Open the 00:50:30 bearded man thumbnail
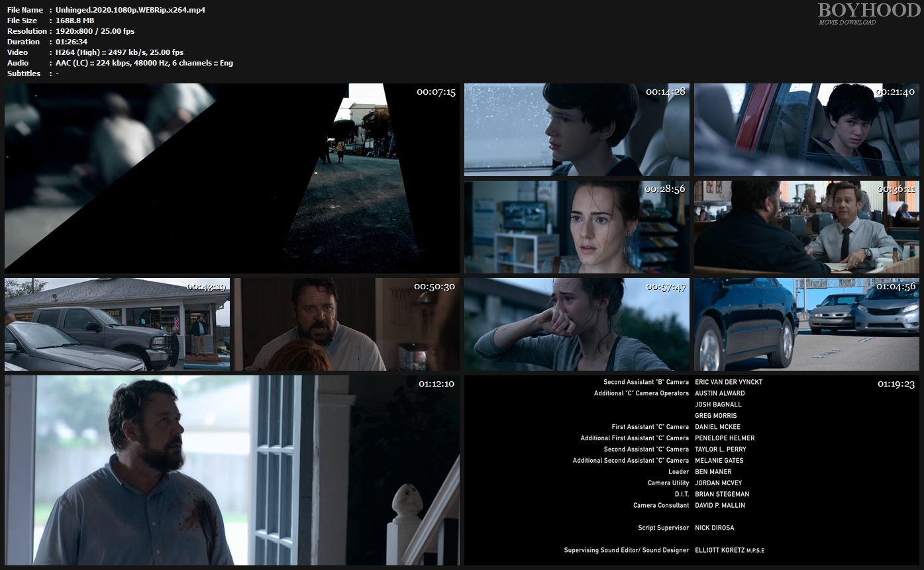 346,324
